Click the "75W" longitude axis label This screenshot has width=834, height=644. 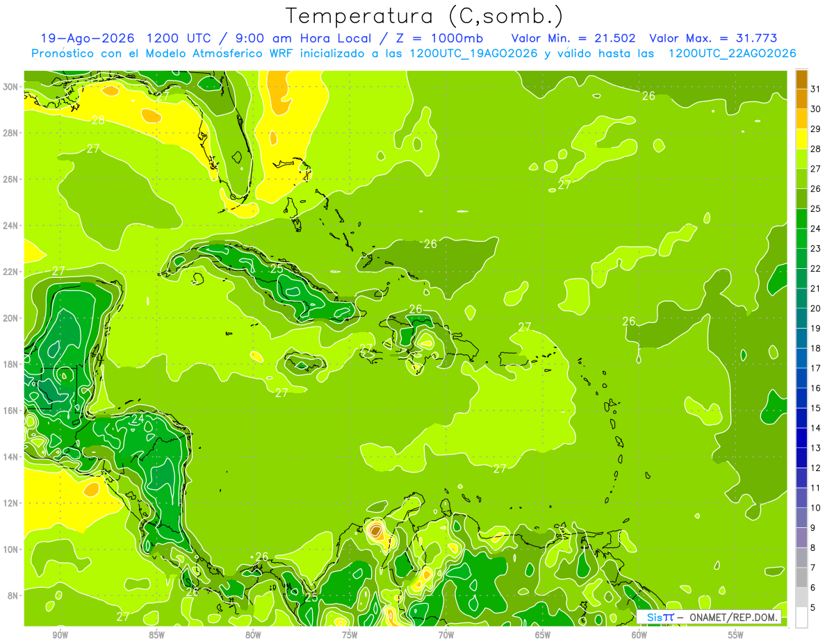(x=350, y=635)
